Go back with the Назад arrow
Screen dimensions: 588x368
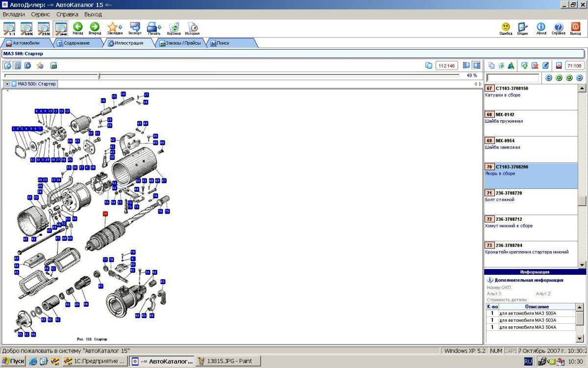click(78, 28)
